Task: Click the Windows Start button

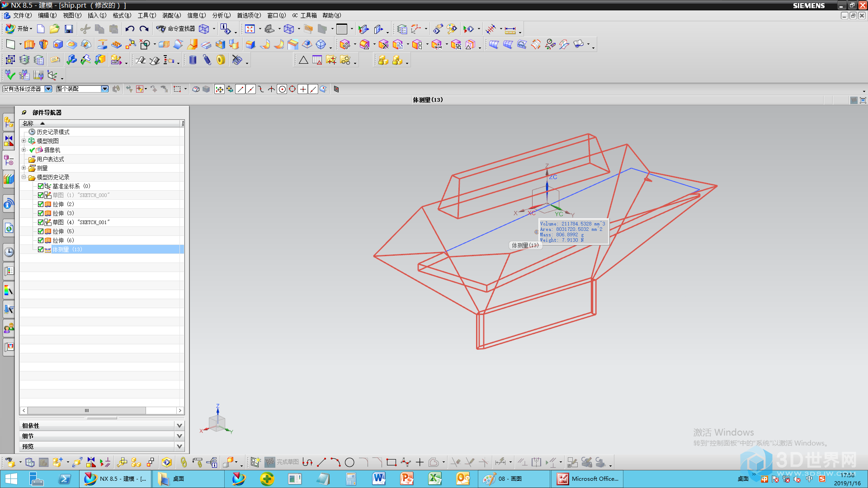Action: [11, 479]
